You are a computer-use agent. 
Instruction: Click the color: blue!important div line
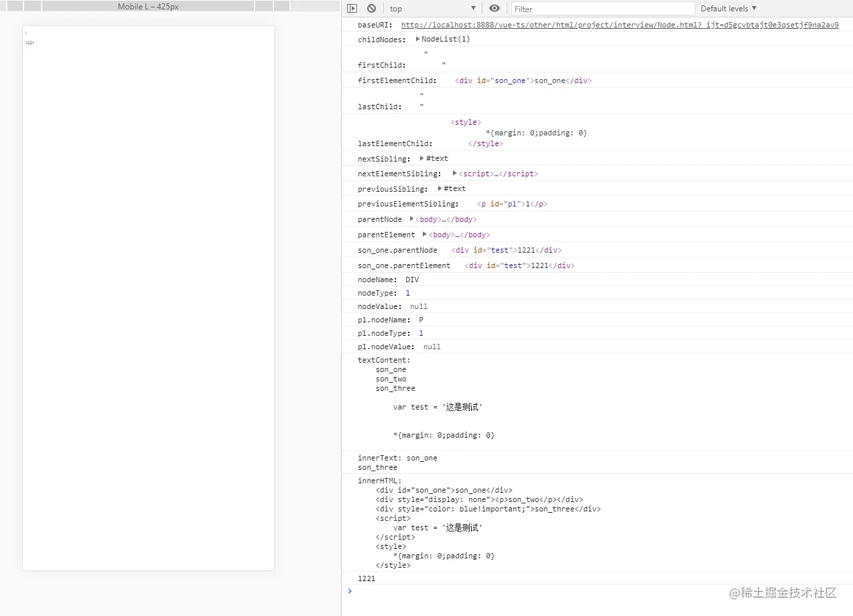click(x=488, y=509)
